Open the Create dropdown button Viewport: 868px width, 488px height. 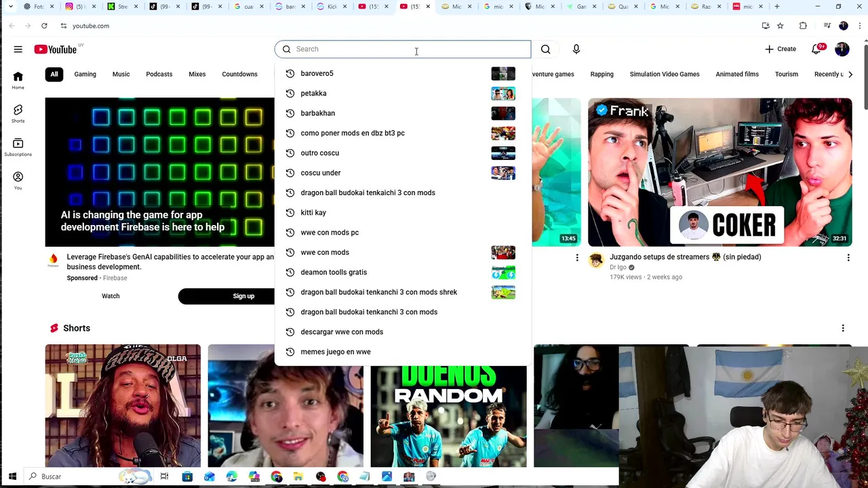coord(781,49)
